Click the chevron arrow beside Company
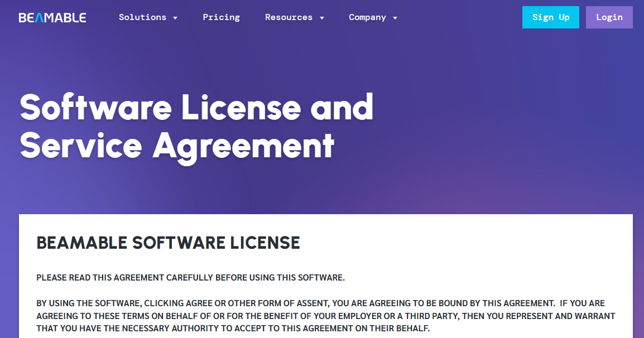Screen dimensions: 644x338 (x=396, y=18)
